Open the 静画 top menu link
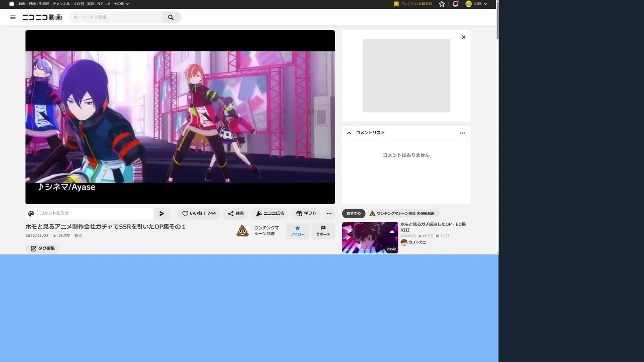 [x=32, y=4]
